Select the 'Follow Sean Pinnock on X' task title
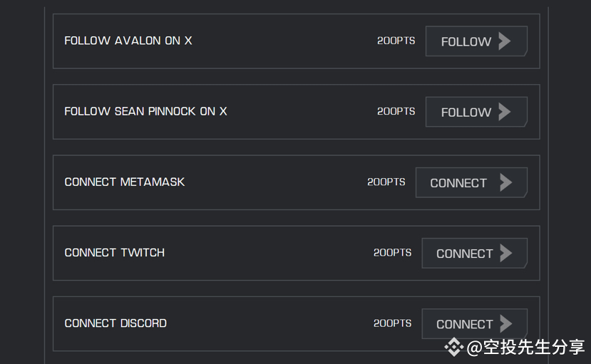Screen dimensions: 591x364 coord(145,111)
